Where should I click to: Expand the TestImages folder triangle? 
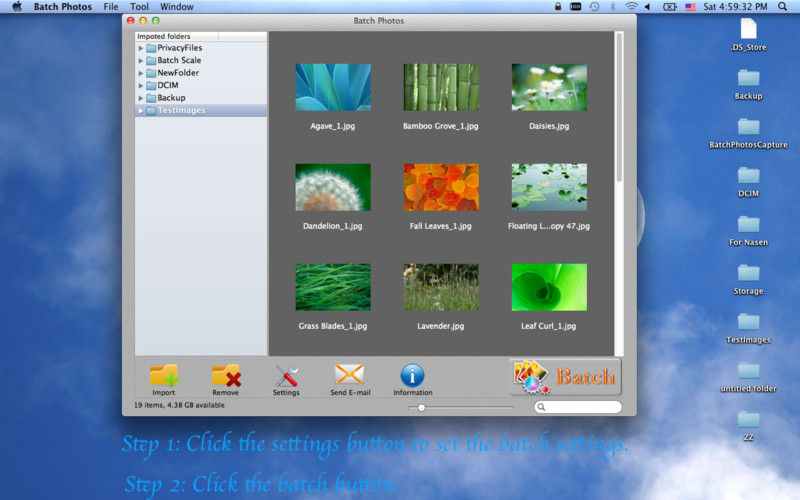pyautogui.click(x=141, y=110)
